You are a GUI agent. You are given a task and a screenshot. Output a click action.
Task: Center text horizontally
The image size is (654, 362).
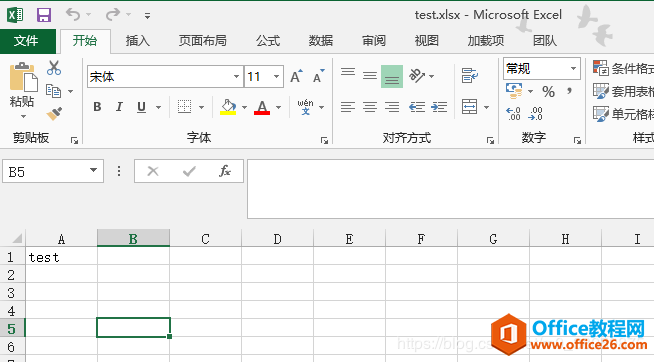click(x=370, y=107)
